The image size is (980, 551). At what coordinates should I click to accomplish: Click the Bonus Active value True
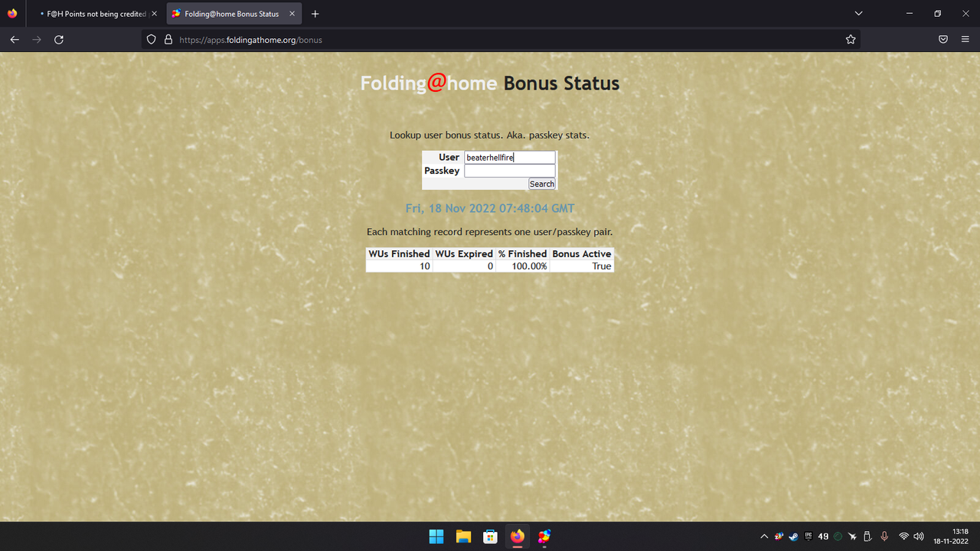602,266
